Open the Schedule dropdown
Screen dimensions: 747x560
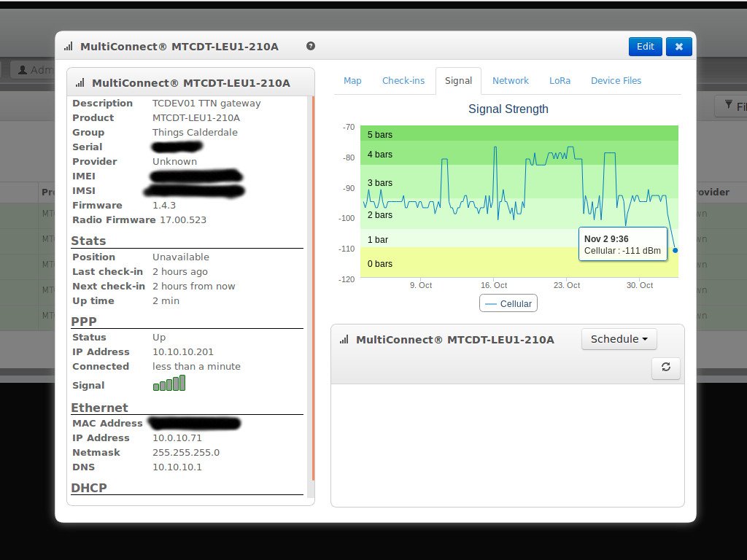[x=619, y=339]
